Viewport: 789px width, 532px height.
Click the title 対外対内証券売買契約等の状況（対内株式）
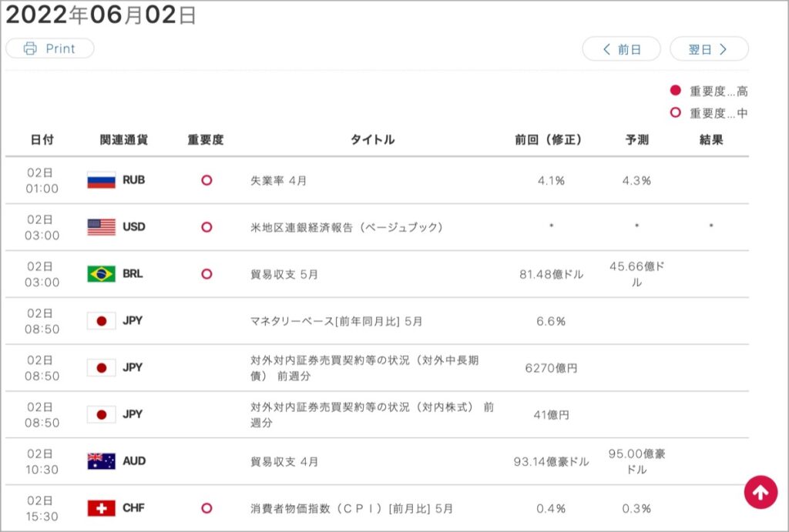pyautogui.click(x=372, y=414)
